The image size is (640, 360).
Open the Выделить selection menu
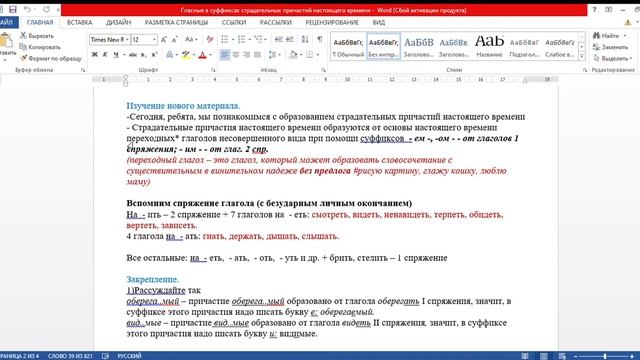tap(613, 59)
